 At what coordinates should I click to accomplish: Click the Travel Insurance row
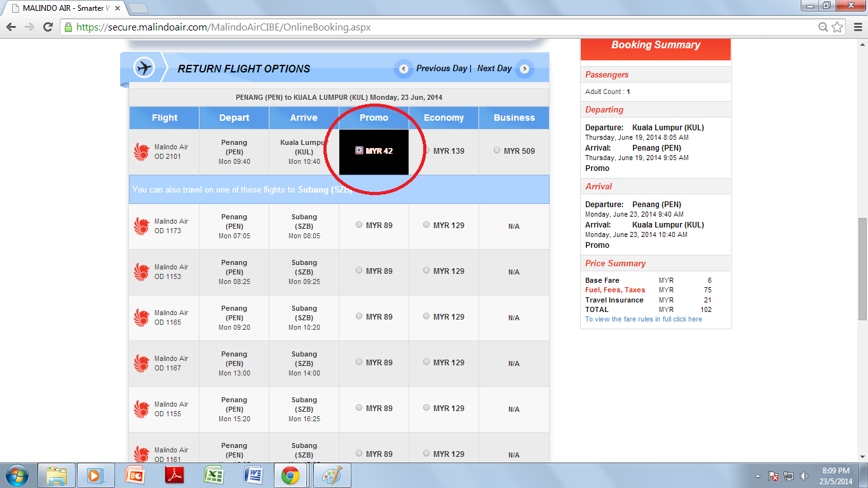pos(648,300)
